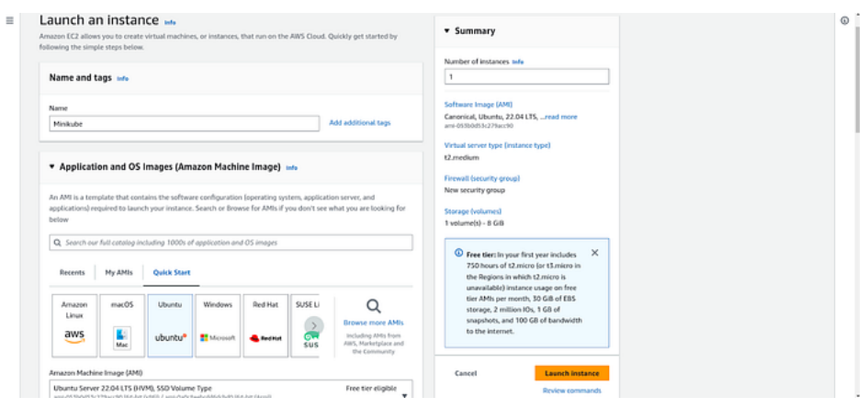This screenshot has width=868, height=408.
Task: Click the Name input field containing Minikube
Action: [x=185, y=123]
